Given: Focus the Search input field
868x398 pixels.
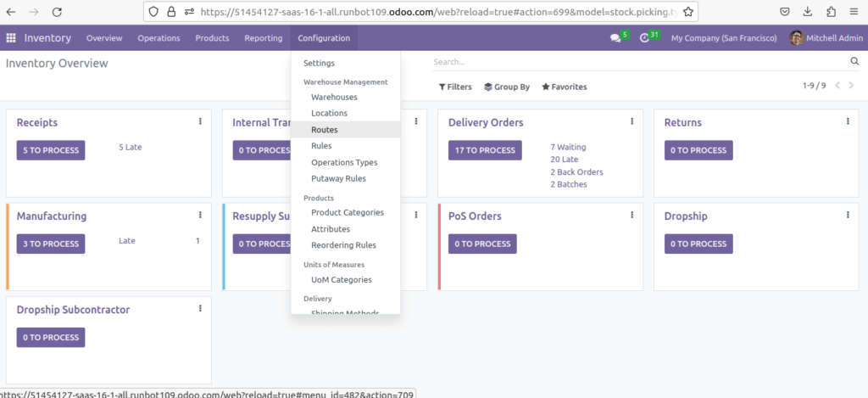Looking at the screenshot, I should (640, 62).
